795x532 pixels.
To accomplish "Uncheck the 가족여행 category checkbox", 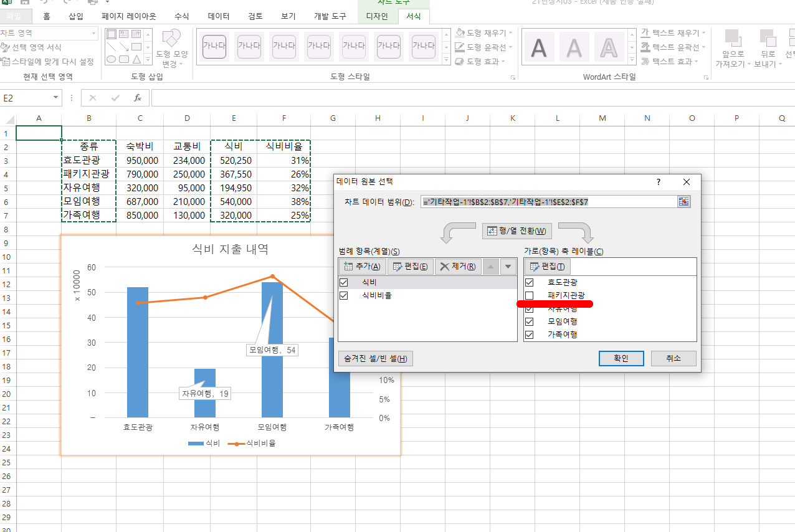I will point(530,335).
